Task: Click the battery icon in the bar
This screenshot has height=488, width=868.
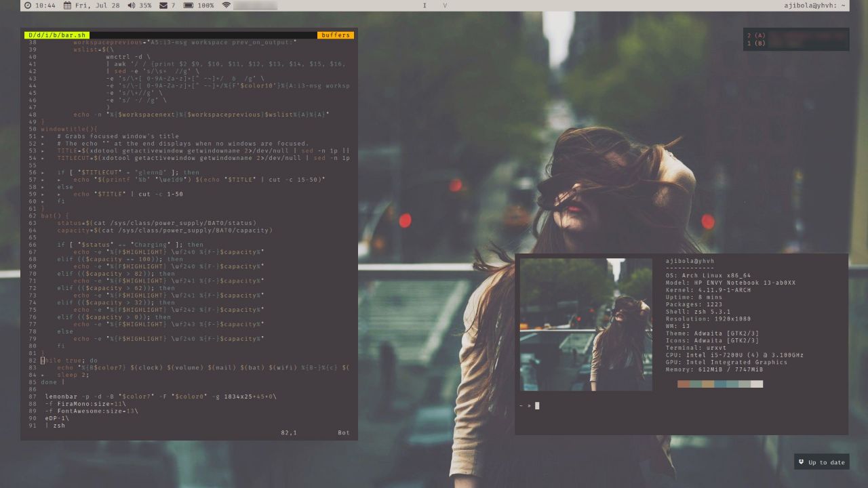Action: click(189, 5)
